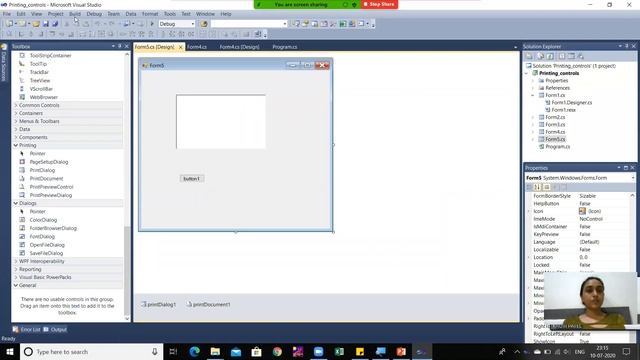Select the ToolStripContainer toolbox control
Image resolution: width=640 pixels, height=360 pixels.
(50, 56)
